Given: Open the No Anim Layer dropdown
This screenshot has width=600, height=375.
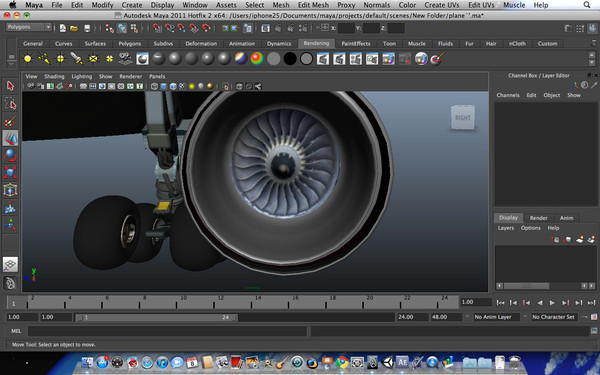Looking at the screenshot, I should tap(497, 317).
